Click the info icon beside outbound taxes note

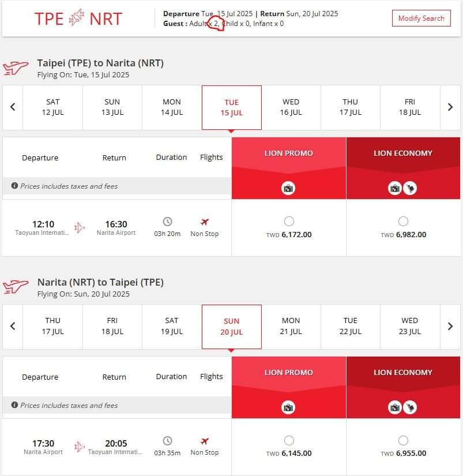click(x=14, y=186)
